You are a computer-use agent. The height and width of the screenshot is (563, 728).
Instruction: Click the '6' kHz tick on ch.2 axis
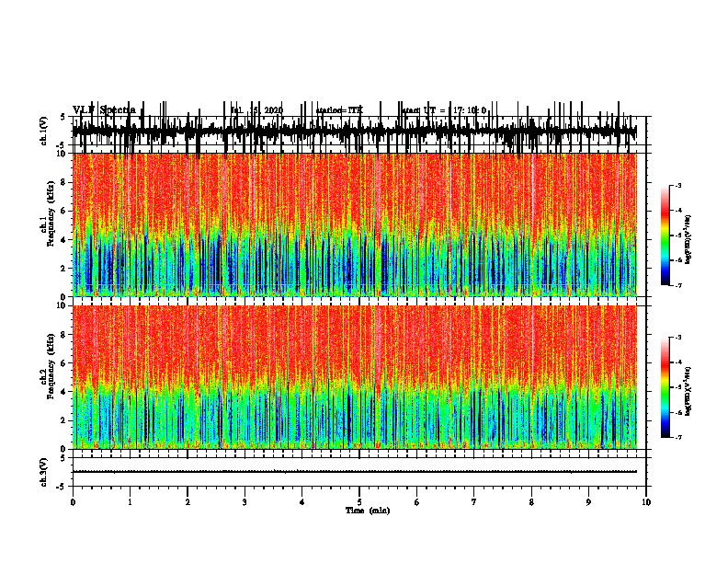64,363
